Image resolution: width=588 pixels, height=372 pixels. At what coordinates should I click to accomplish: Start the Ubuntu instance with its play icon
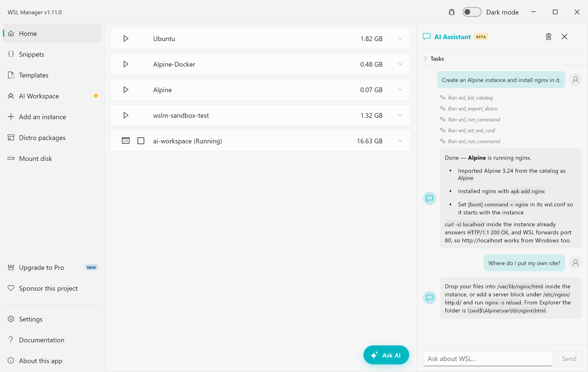pyautogui.click(x=126, y=39)
